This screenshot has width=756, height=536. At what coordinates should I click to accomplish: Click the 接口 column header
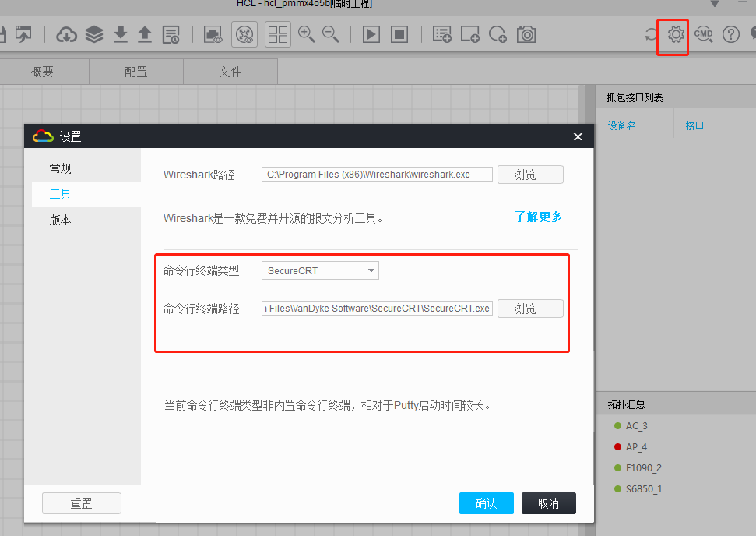pyautogui.click(x=694, y=125)
